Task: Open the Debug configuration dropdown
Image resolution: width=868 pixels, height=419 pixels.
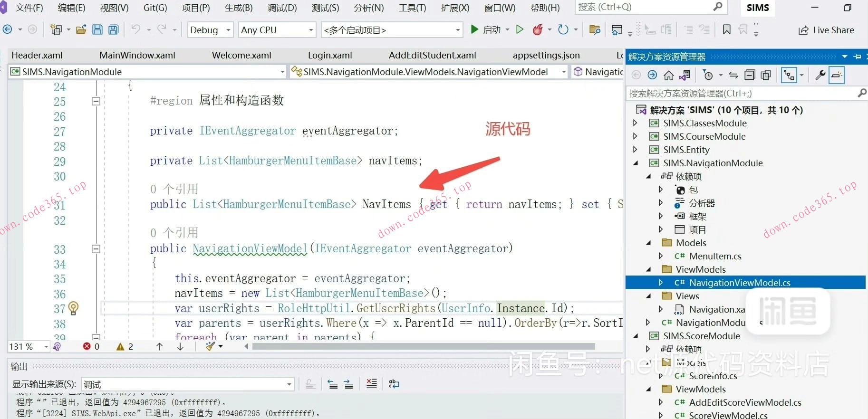Action: (210, 30)
